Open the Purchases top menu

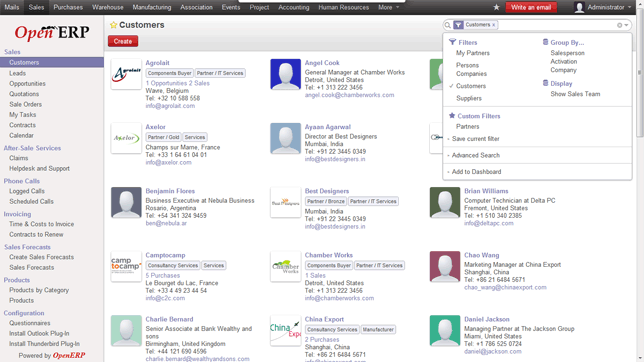click(68, 7)
